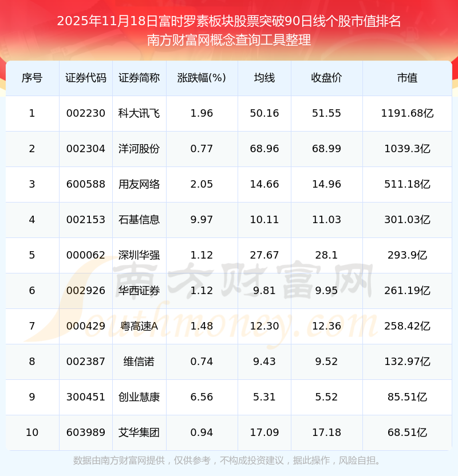Click moving average 5.31
This screenshot has width=458, height=476.
[264, 397]
